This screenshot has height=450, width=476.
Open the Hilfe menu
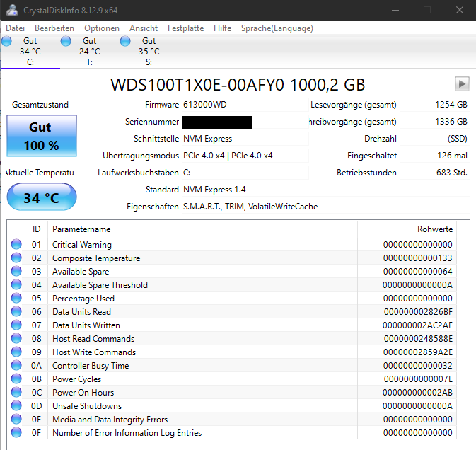(223, 28)
